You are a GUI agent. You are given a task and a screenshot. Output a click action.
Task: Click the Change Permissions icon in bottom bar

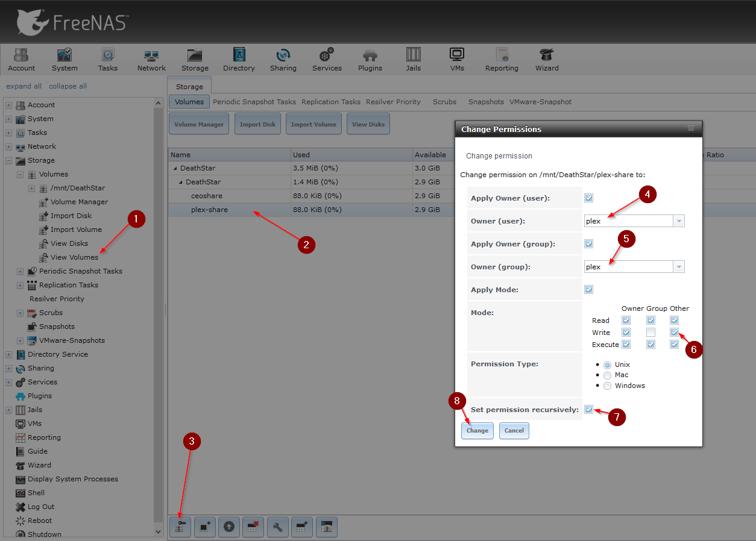(180, 527)
